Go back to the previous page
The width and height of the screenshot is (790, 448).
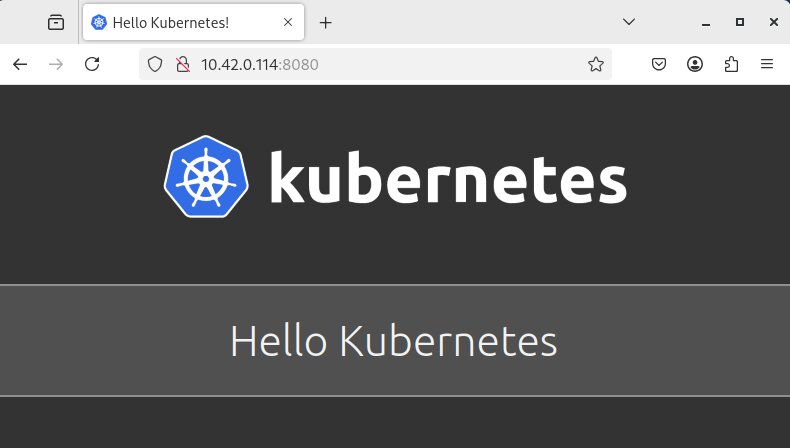(x=20, y=64)
